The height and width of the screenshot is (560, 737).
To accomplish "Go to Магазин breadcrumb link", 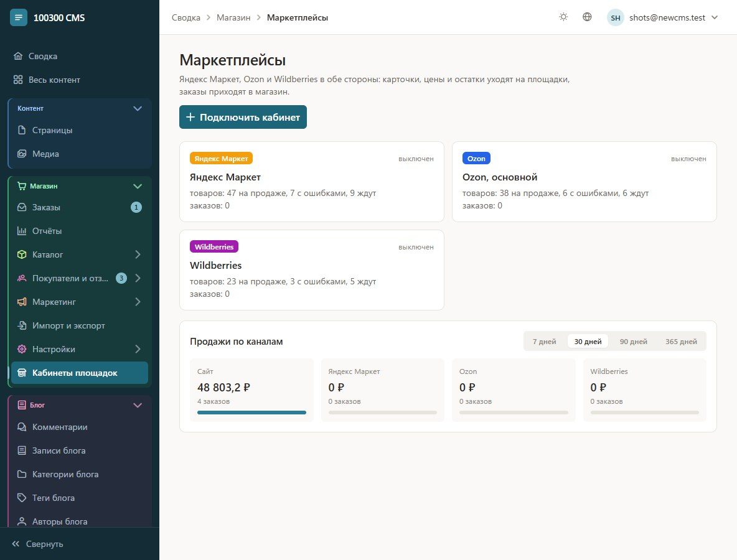I will tap(233, 17).
